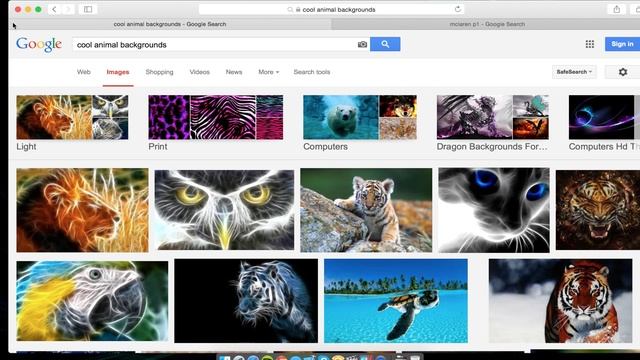Image resolution: width=640 pixels, height=360 pixels.
Task: Open the Shopping results tab
Action: click(x=160, y=72)
